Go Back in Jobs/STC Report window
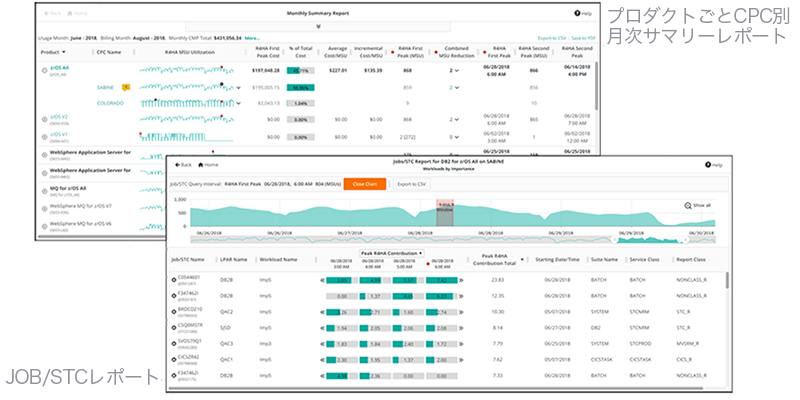The width and height of the screenshot is (800, 400). click(183, 165)
